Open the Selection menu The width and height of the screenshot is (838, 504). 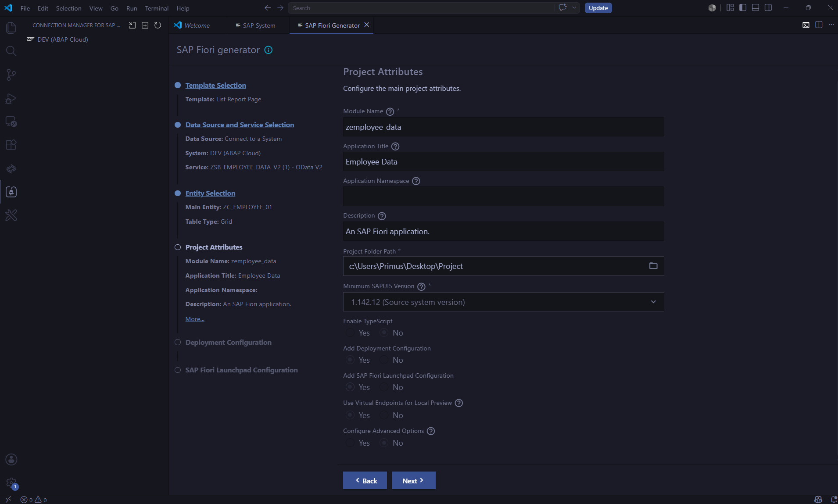point(68,8)
